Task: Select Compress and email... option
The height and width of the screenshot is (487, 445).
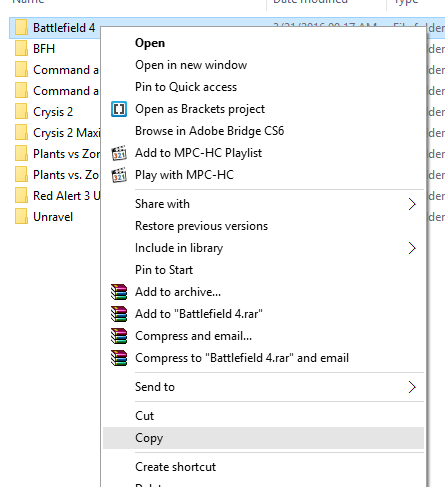Action: click(x=263, y=336)
